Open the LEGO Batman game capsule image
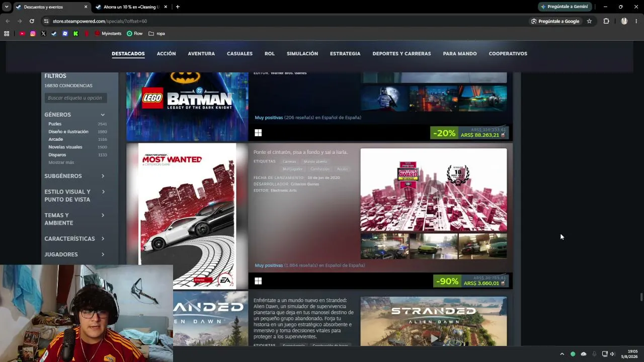 (x=187, y=107)
